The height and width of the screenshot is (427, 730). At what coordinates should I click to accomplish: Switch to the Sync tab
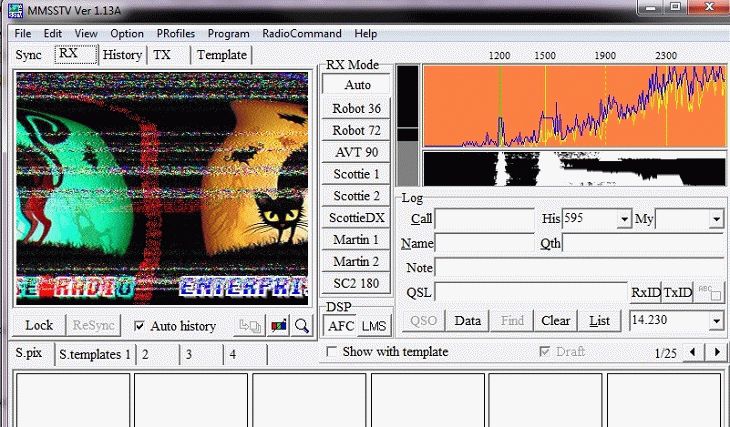pos(28,55)
